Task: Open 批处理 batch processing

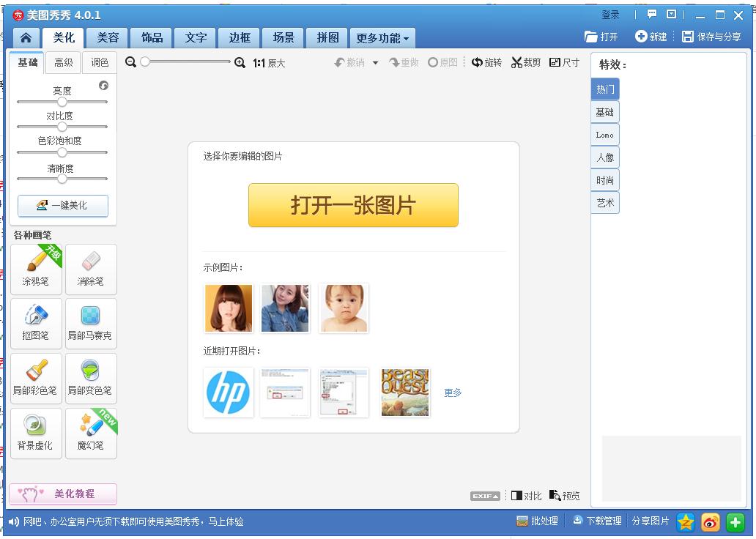Action: point(537,521)
